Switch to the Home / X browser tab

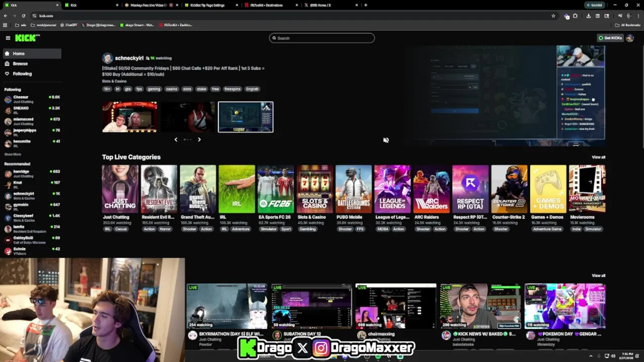[x=331, y=5]
